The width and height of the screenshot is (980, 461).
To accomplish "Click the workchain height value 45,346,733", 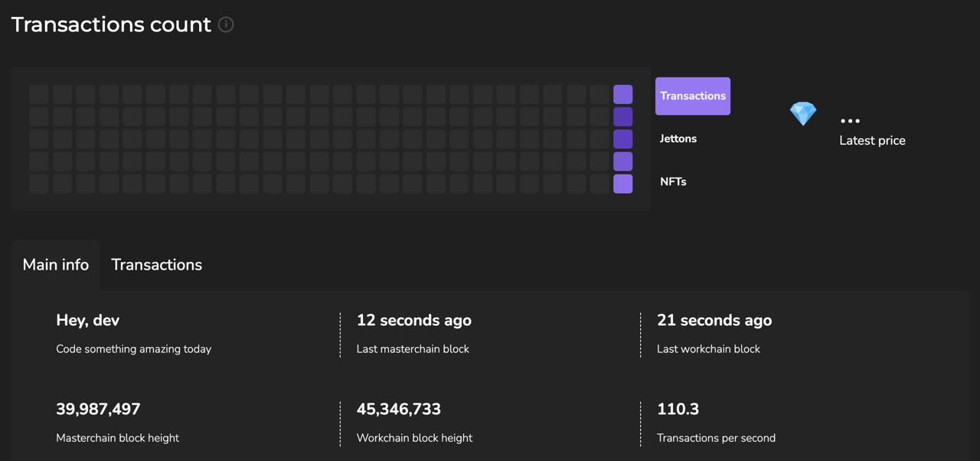I will click(x=399, y=409).
